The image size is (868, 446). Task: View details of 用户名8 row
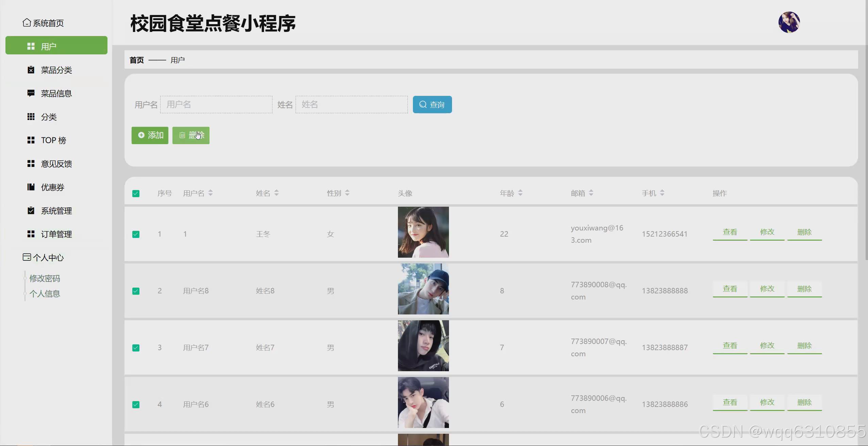(730, 289)
